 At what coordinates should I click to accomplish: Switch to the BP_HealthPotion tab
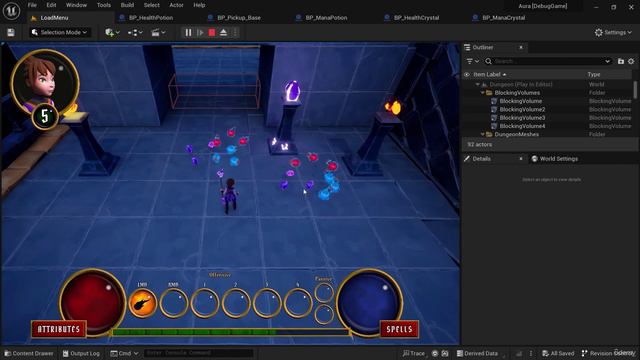coord(151,18)
